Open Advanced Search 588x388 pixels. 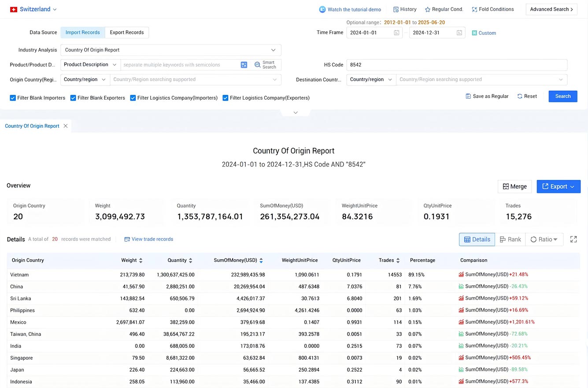pyautogui.click(x=551, y=9)
